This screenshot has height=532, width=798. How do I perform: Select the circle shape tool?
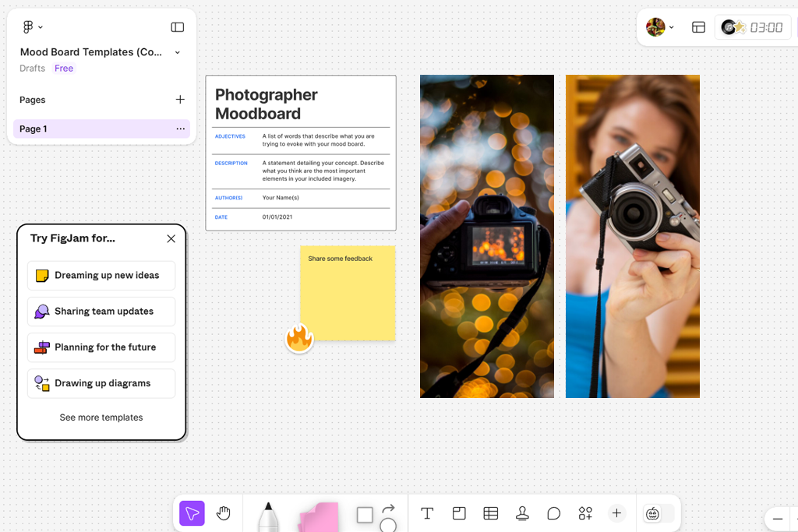pyautogui.click(x=388, y=525)
